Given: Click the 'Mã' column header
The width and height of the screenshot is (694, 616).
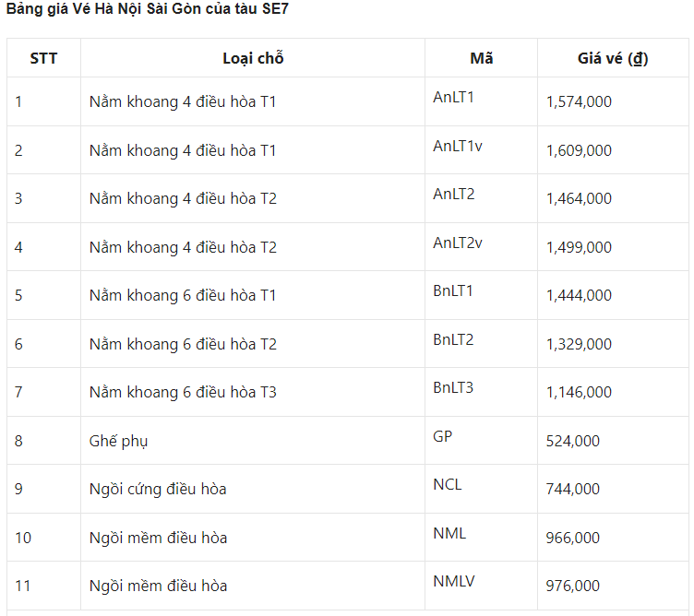Looking at the screenshot, I should click(x=481, y=58).
